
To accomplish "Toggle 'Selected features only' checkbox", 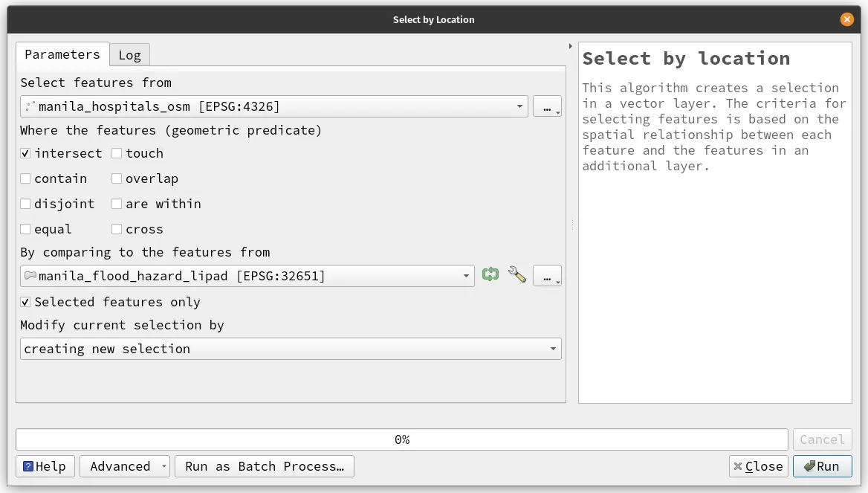I will (x=26, y=303).
